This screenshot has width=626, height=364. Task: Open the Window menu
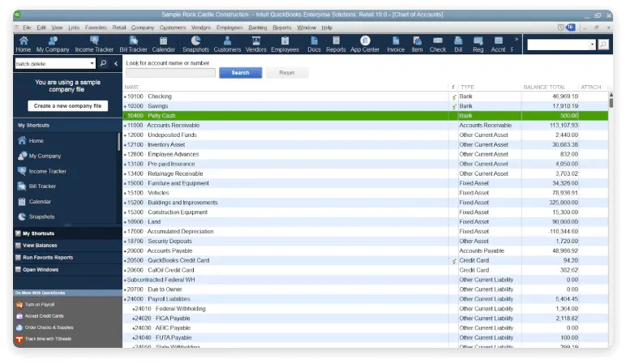pos(307,28)
